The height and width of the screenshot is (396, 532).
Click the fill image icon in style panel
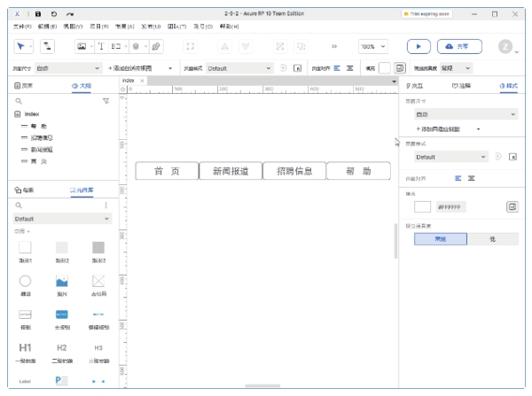coord(512,206)
